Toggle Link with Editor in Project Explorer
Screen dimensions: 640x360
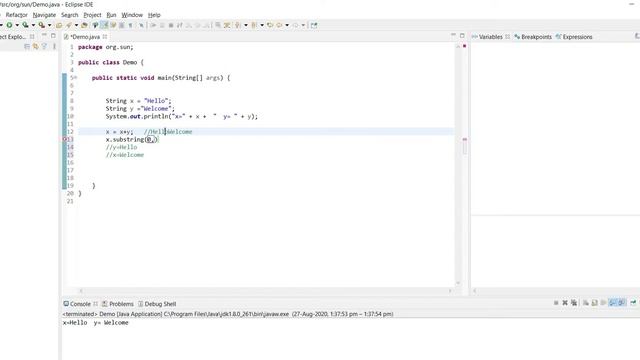click(x=36, y=47)
